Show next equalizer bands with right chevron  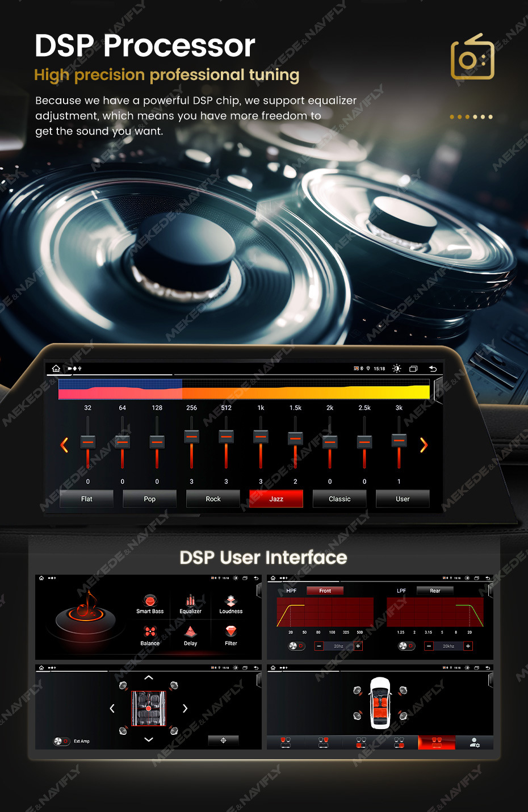coord(424,446)
